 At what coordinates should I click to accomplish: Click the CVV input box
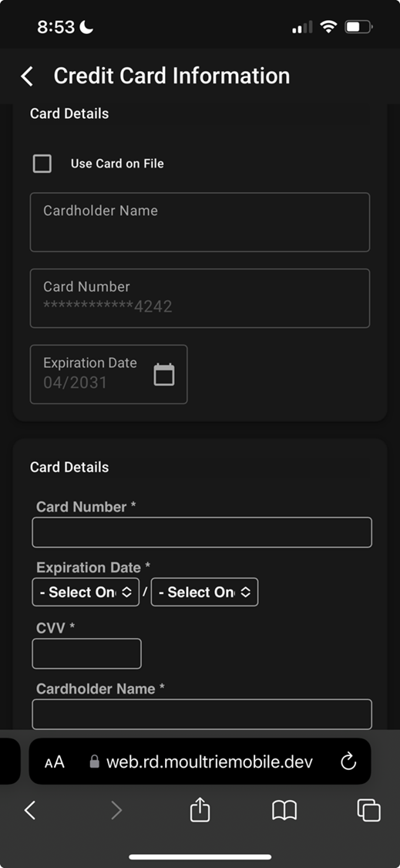click(x=86, y=654)
